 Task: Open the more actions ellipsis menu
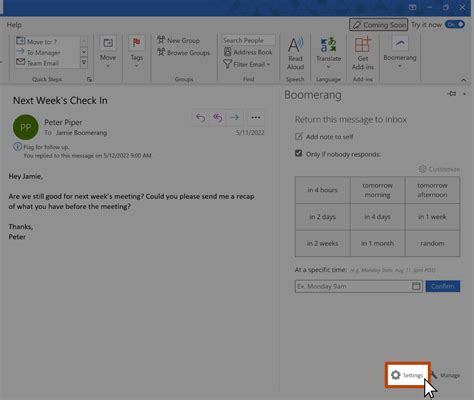click(256, 117)
